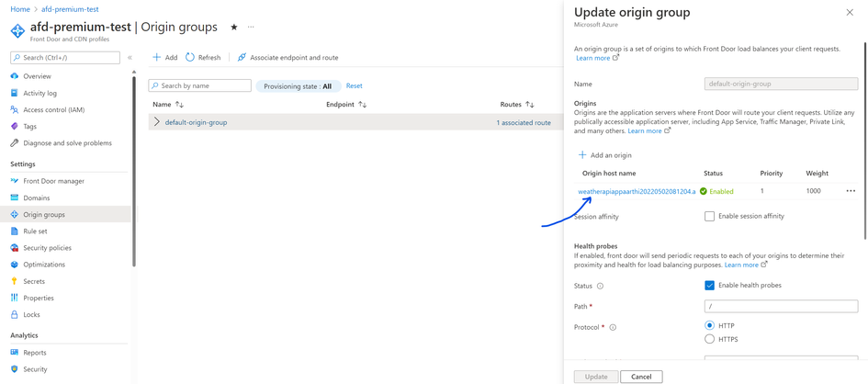
Task: Click the Domains icon in sidebar
Action: click(15, 198)
